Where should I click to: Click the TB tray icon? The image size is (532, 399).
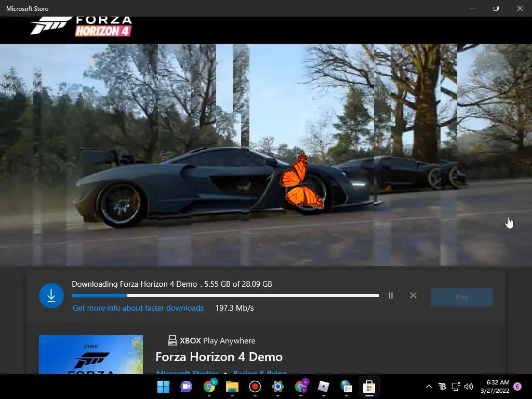pyautogui.click(x=442, y=387)
